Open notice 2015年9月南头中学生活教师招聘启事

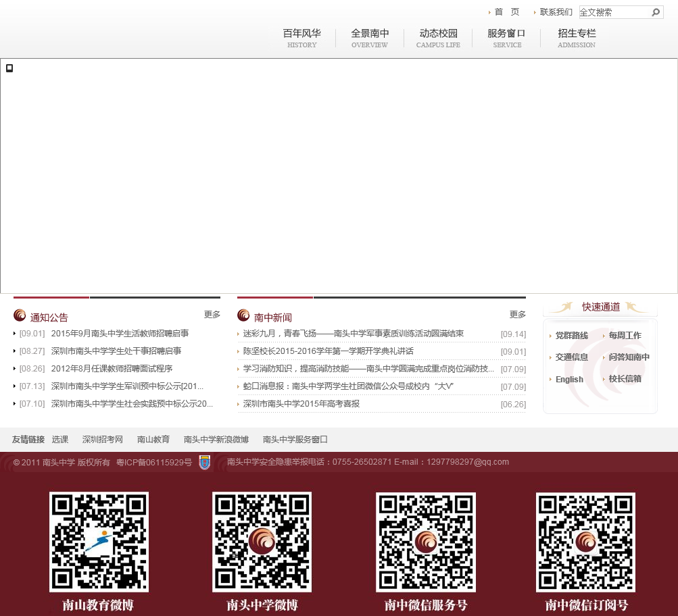point(120,334)
